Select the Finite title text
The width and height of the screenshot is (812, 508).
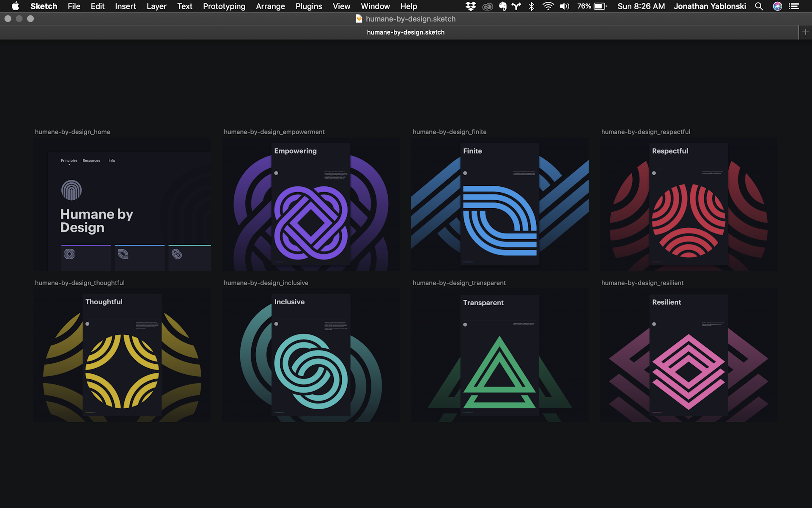click(472, 151)
